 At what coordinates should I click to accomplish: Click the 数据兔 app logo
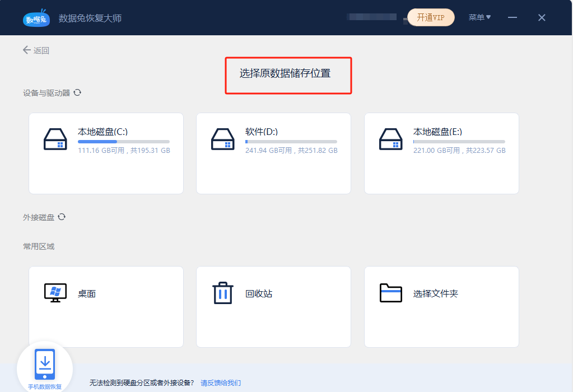(36, 17)
